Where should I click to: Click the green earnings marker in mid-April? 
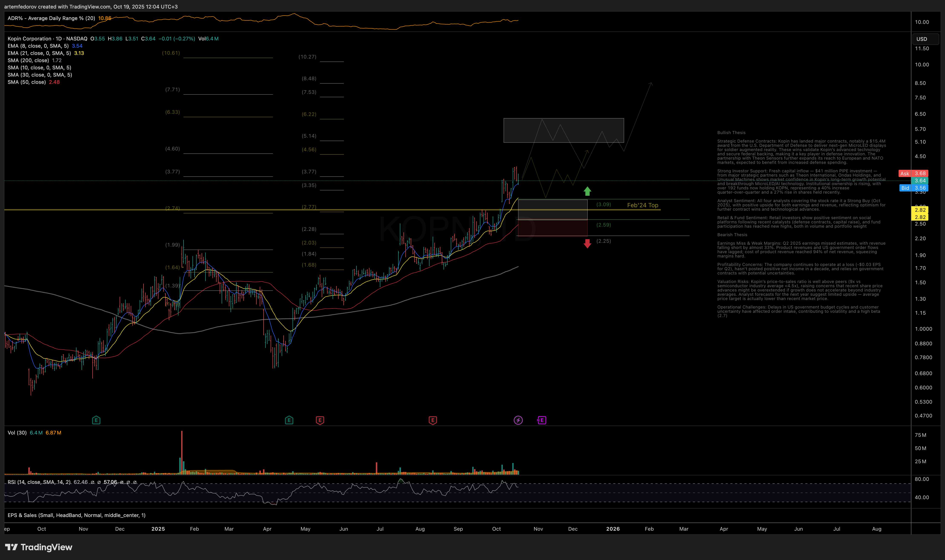pyautogui.click(x=289, y=420)
